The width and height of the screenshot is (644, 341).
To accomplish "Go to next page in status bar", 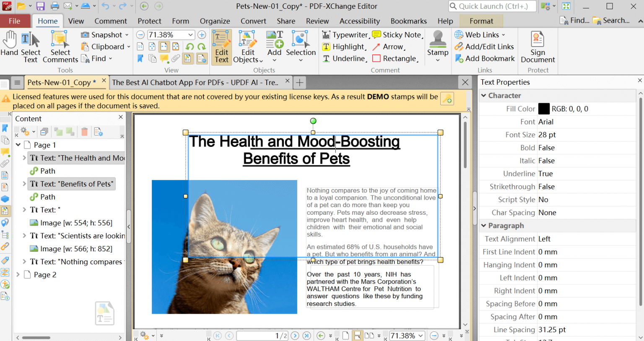I will click(295, 336).
